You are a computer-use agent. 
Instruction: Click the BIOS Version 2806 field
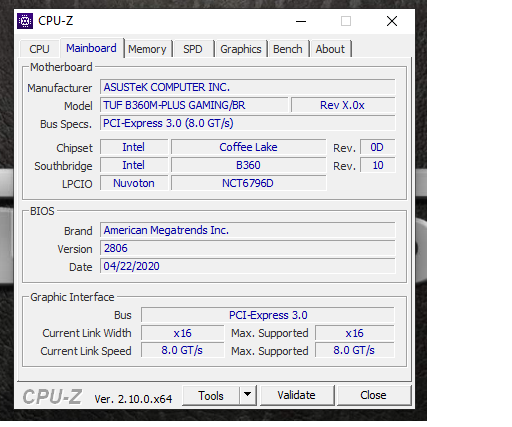248,248
